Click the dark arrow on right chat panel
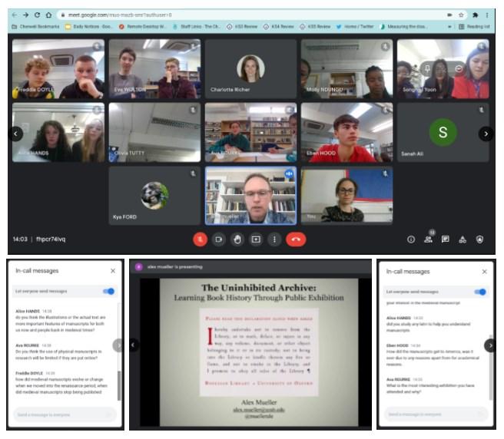Screen dimensions: 504x439 pos(490,345)
